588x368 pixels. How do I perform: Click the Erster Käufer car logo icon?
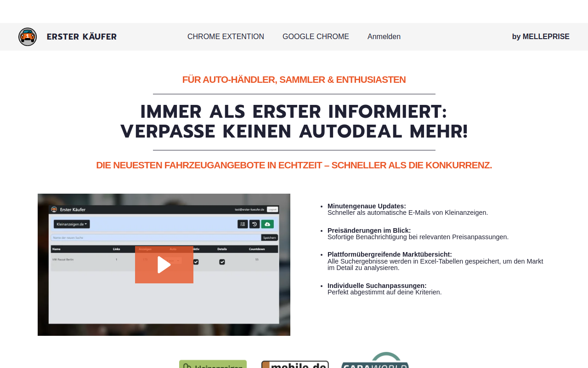pos(28,37)
